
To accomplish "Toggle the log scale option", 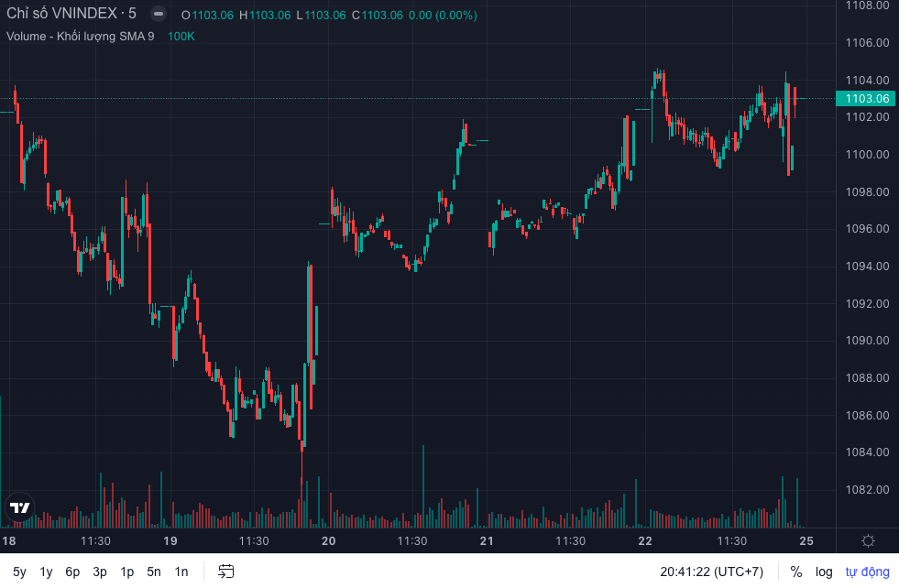I will point(824,572).
